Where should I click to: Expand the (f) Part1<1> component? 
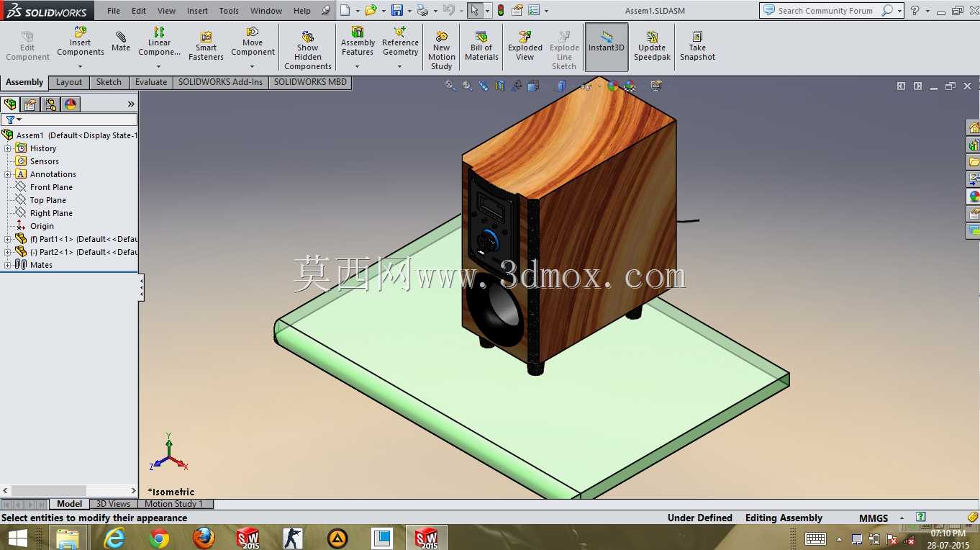[8, 239]
